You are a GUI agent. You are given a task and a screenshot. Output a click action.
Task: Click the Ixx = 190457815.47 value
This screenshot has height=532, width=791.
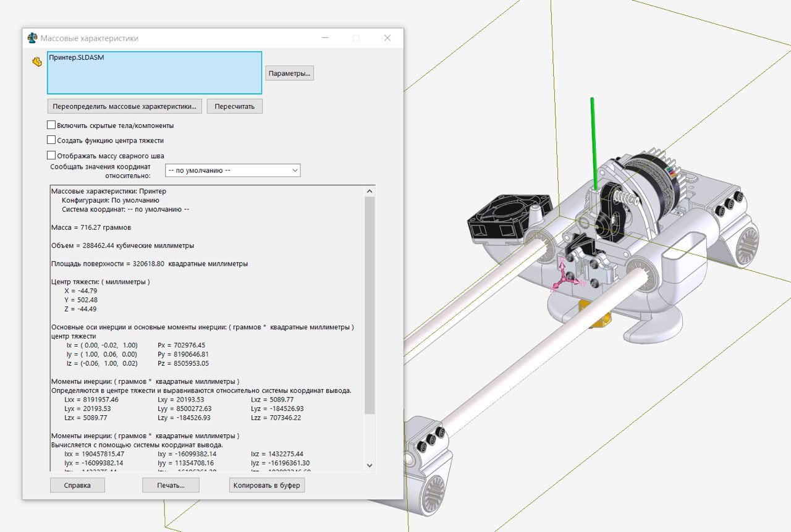94,454
